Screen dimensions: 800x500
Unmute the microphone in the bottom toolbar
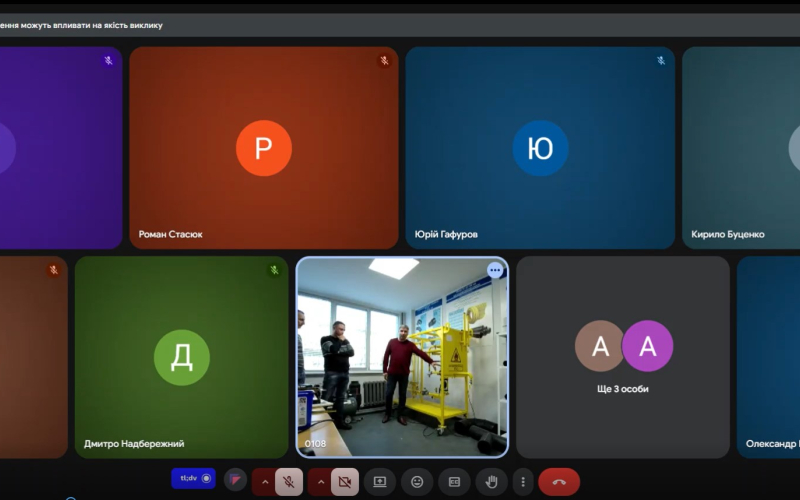[289, 482]
